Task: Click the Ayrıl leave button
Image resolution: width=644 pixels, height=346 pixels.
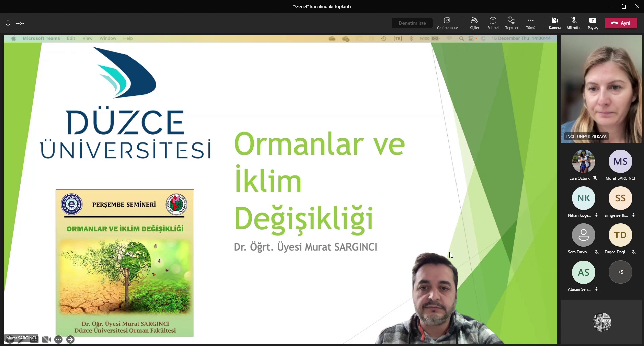Action: 621,23
